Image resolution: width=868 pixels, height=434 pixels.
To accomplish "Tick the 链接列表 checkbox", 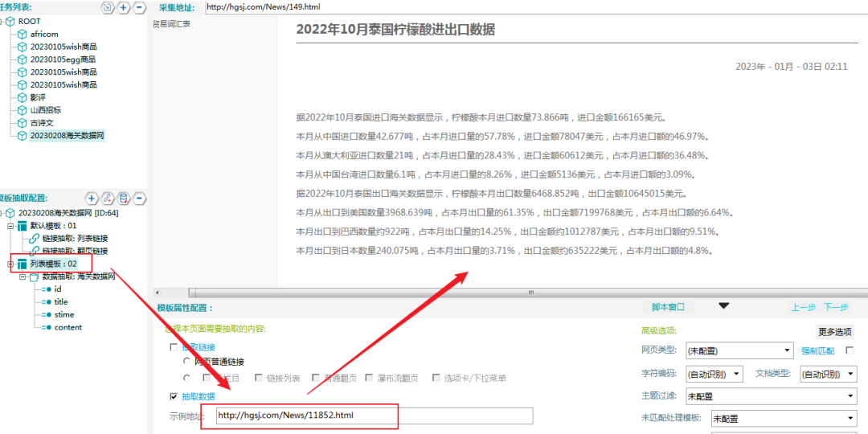I will 259,378.
